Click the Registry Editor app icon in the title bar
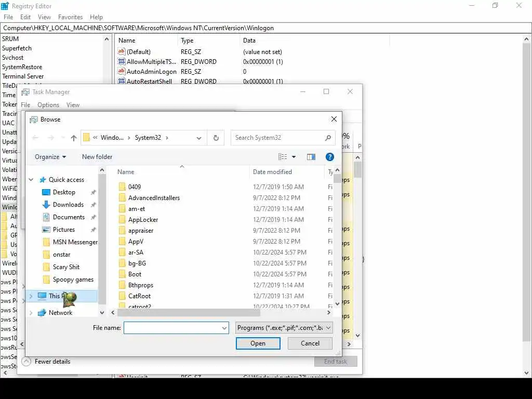This screenshot has height=399, width=532. (x=5, y=6)
